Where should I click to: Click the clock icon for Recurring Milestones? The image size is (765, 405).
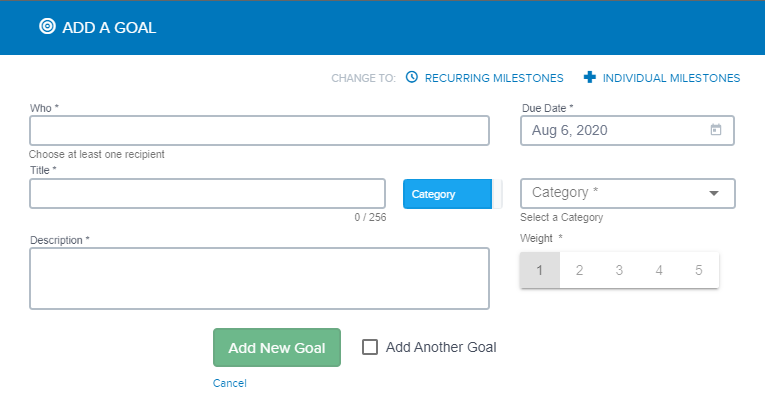pyautogui.click(x=412, y=77)
